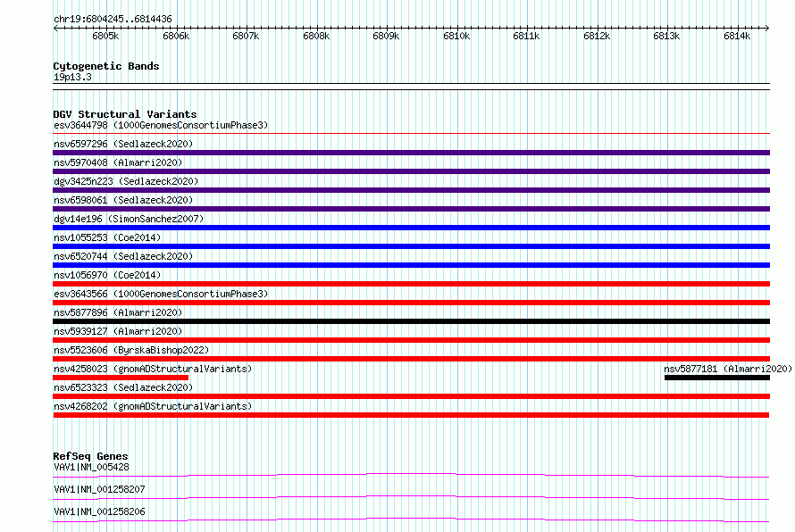Click the 6808k ruler position
The image size is (795, 532).
pyautogui.click(x=316, y=36)
